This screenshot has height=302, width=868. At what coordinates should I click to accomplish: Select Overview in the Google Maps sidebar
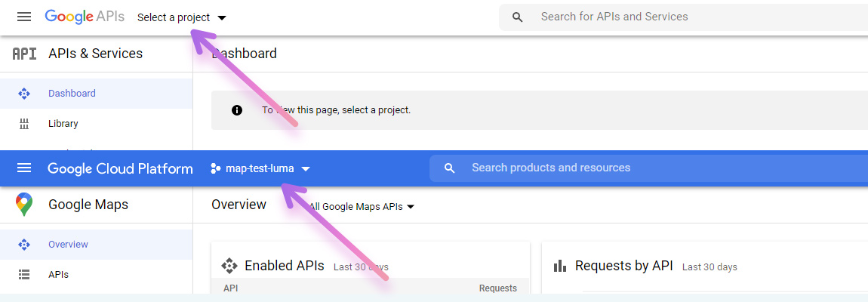point(97,245)
